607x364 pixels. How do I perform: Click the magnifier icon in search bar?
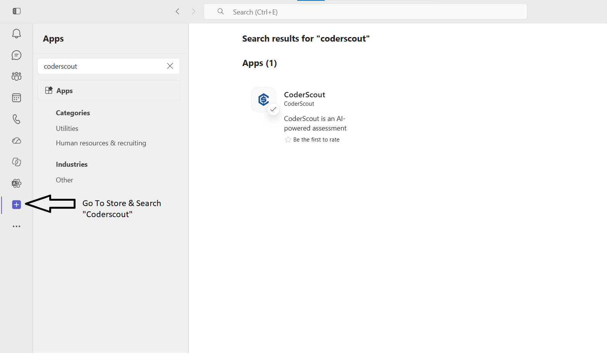click(221, 11)
